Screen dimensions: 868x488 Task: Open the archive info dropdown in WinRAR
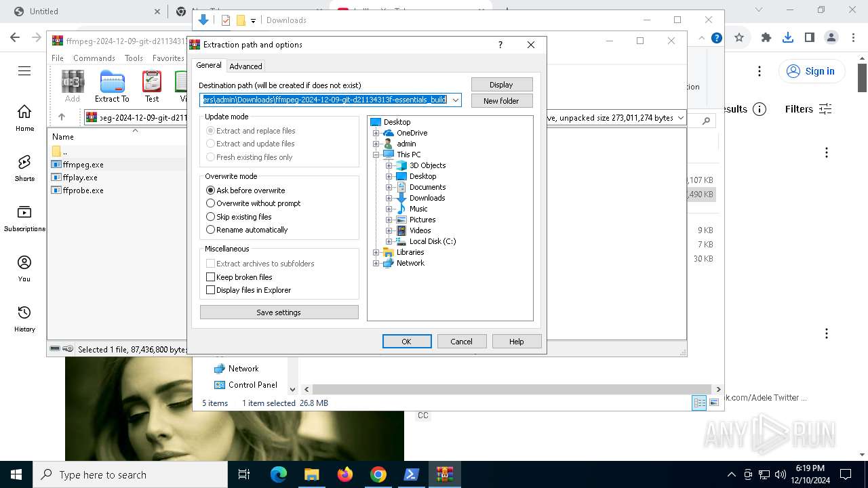(680, 118)
